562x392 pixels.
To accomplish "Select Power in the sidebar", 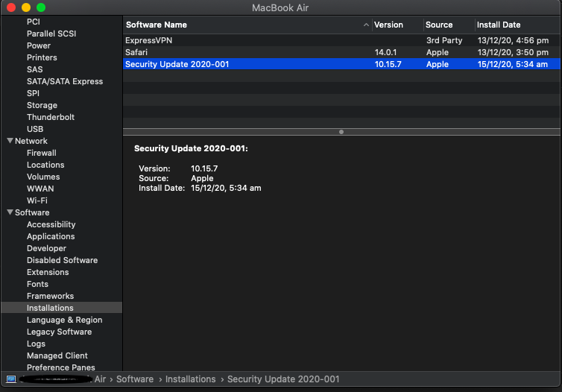I will 38,45.
